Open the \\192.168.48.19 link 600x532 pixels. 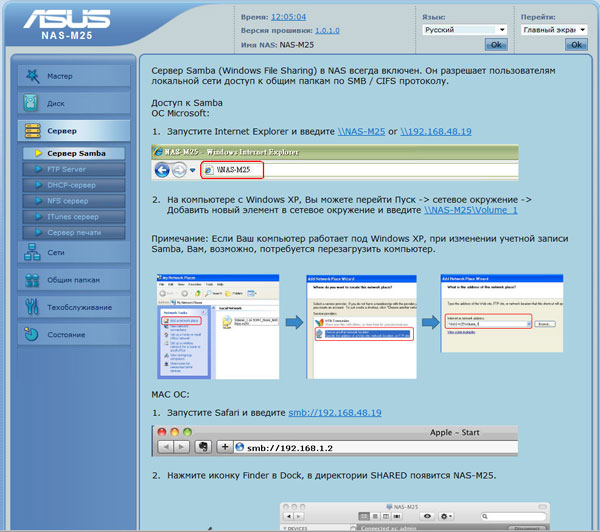[436, 131]
